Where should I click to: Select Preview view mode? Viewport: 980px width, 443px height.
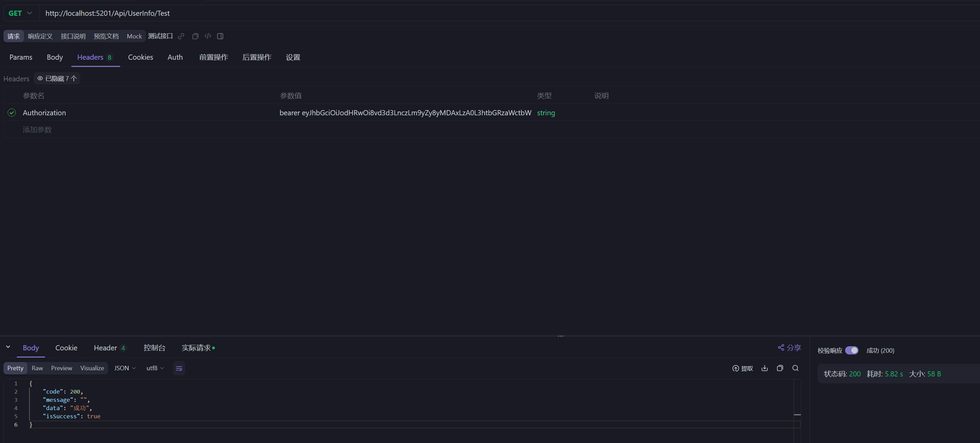(62, 368)
